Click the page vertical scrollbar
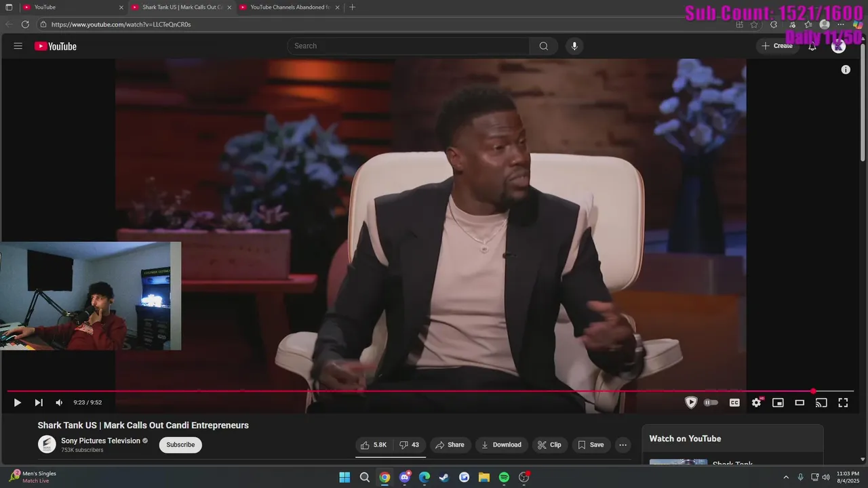 [863, 102]
